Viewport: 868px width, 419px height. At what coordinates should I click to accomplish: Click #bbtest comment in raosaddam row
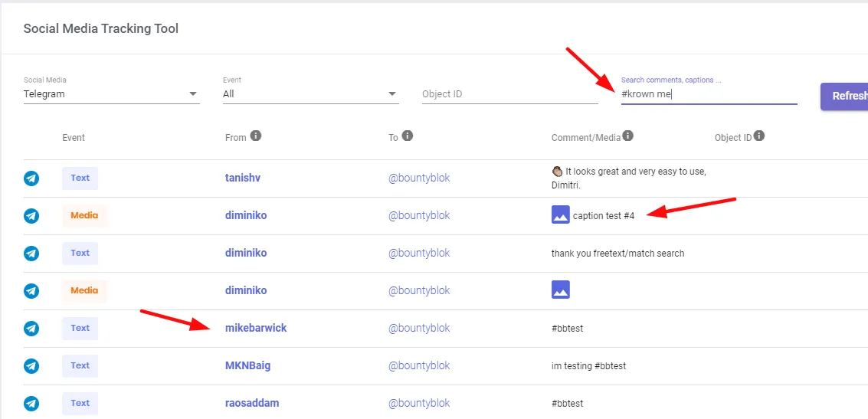coord(568,404)
